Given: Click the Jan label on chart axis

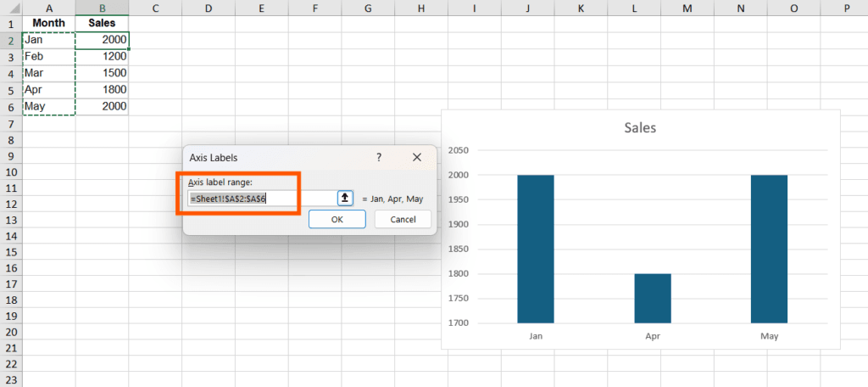Looking at the screenshot, I should click(x=536, y=336).
